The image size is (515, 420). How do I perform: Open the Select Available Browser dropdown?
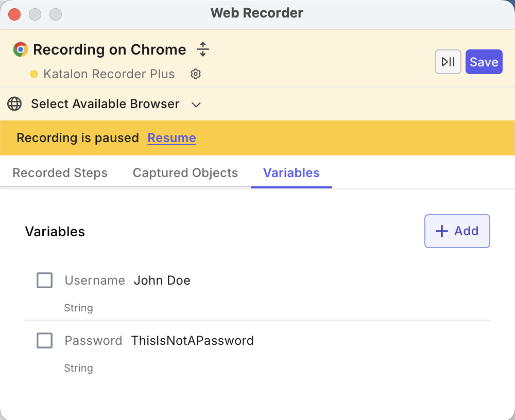pos(105,104)
